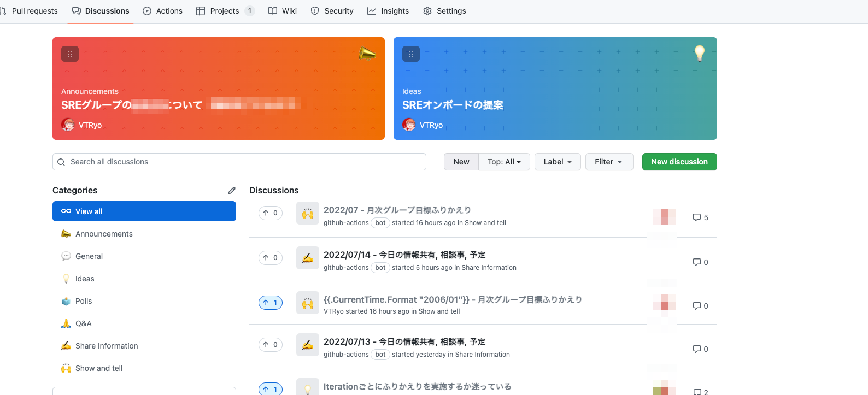Select the Ideas category

pos(144,279)
